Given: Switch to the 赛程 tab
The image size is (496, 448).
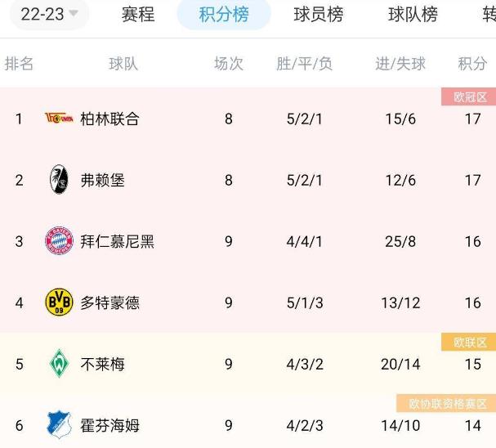Looking at the screenshot, I should 138,14.
